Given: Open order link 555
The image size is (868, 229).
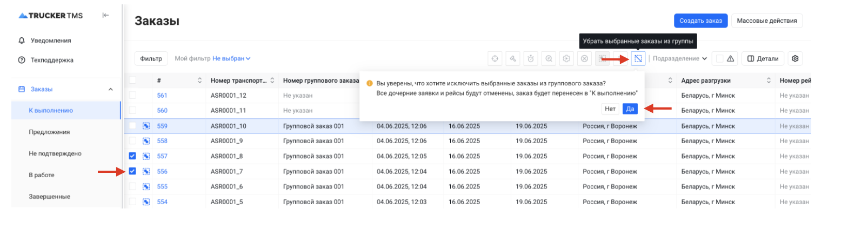Looking at the screenshot, I should [162, 186].
